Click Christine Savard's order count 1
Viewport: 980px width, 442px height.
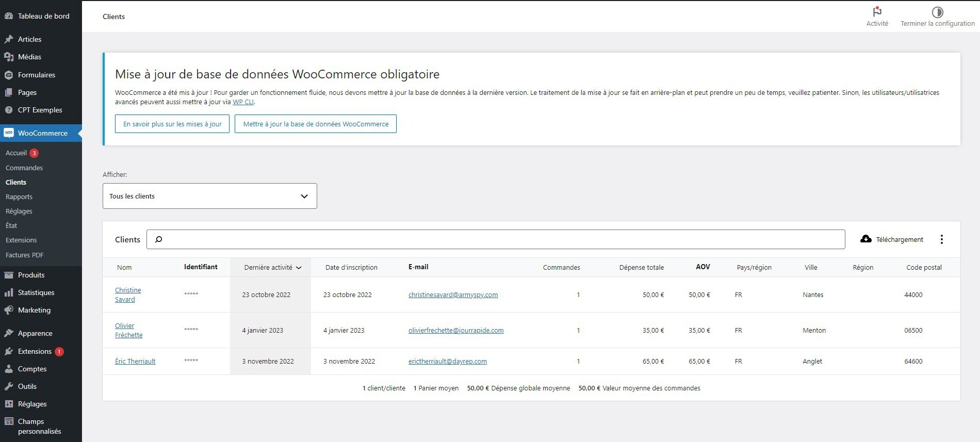point(578,294)
